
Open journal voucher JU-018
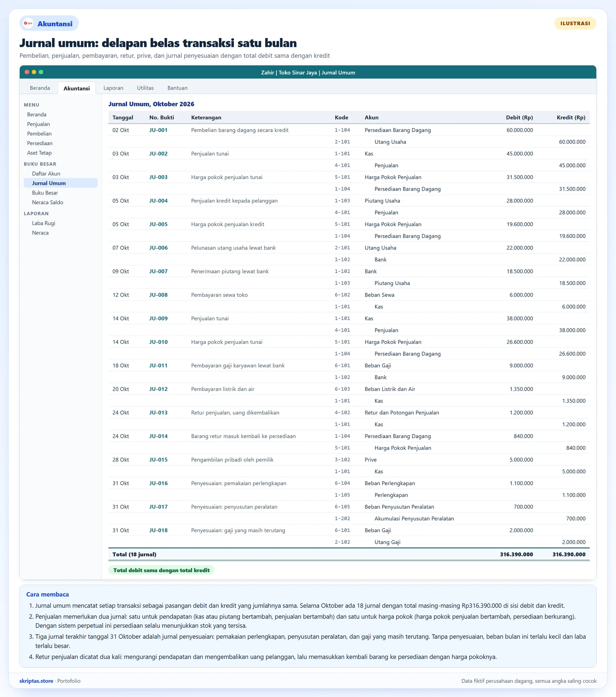coord(159,530)
